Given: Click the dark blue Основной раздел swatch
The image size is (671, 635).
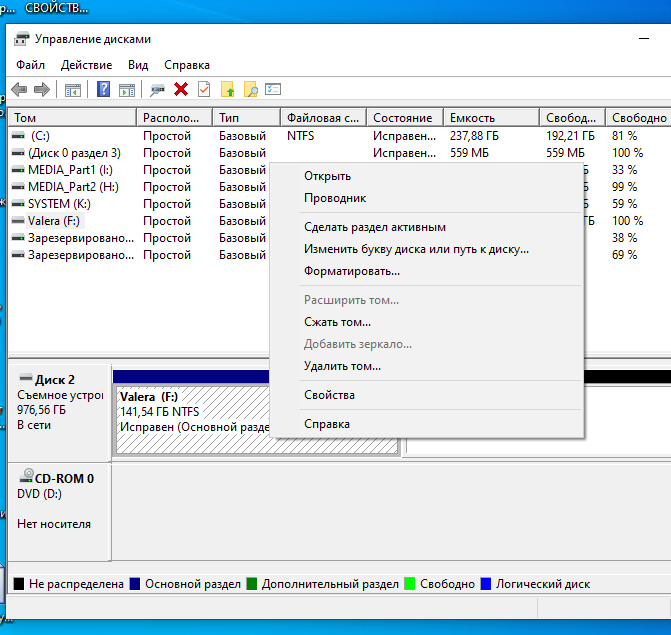Looking at the screenshot, I should [x=135, y=584].
